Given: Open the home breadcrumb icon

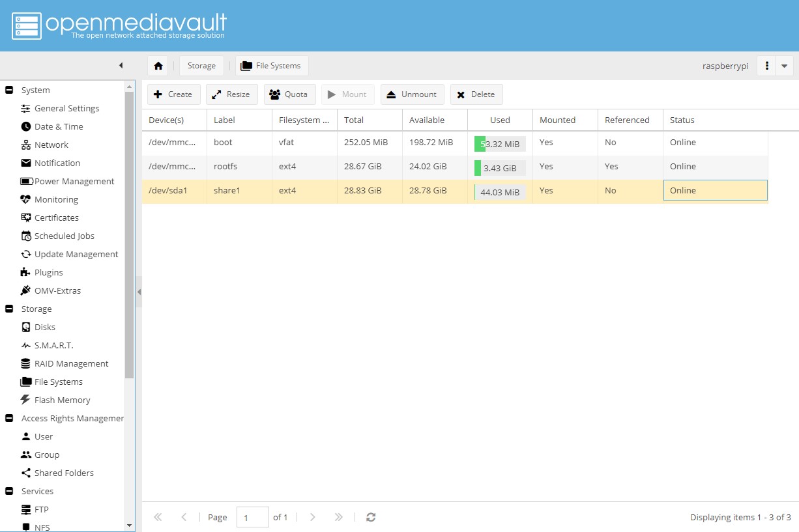Looking at the screenshot, I should coord(158,66).
